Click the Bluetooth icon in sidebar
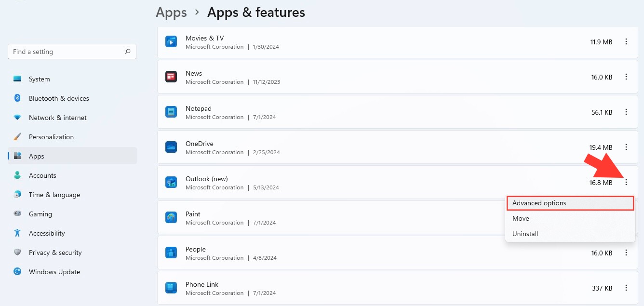This screenshot has width=644, height=306. pyautogui.click(x=17, y=98)
